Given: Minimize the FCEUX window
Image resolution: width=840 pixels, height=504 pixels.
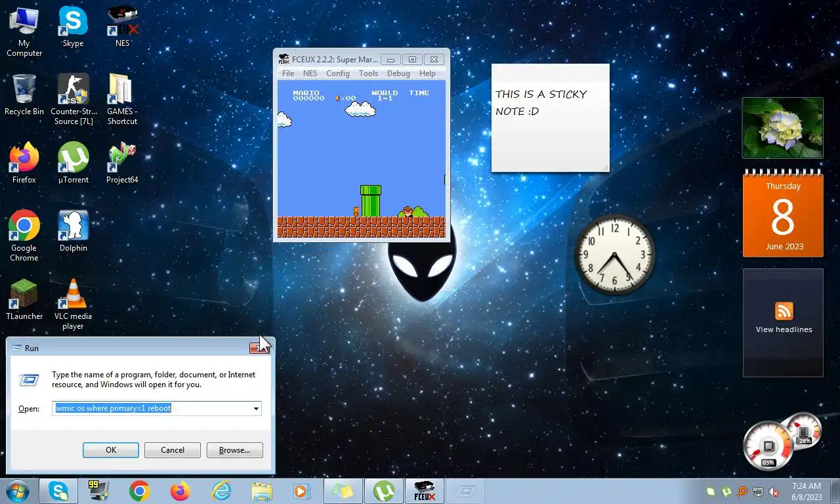Looking at the screenshot, I should tap(390, 59).
